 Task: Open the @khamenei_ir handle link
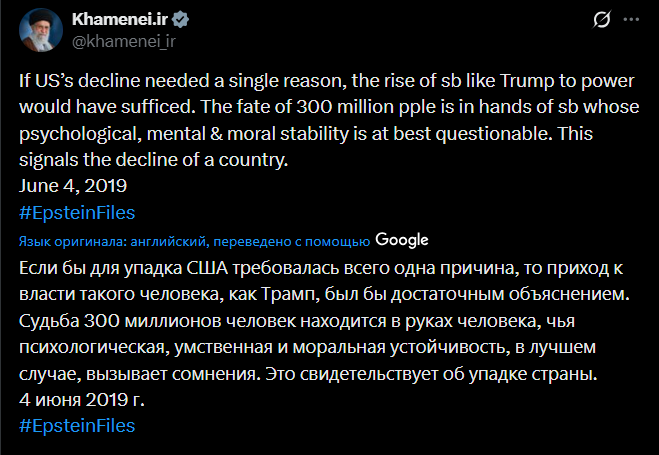click(x=123, y=41)
